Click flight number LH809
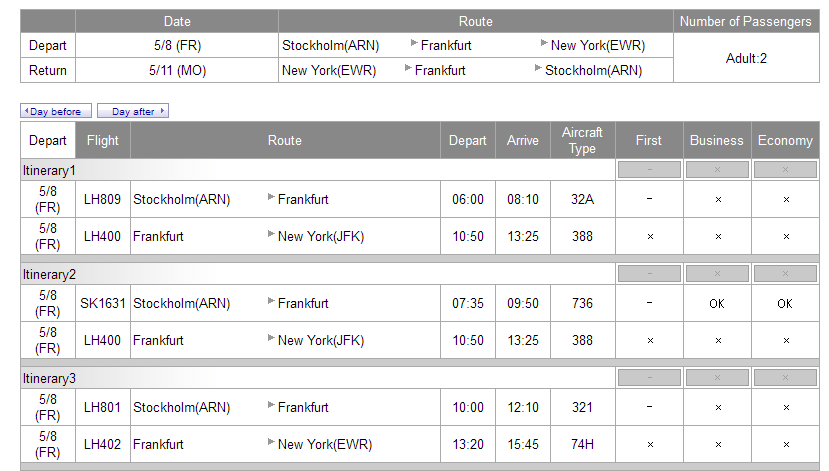Viewport: 829px width, 471px height. [x=103, y=199]
